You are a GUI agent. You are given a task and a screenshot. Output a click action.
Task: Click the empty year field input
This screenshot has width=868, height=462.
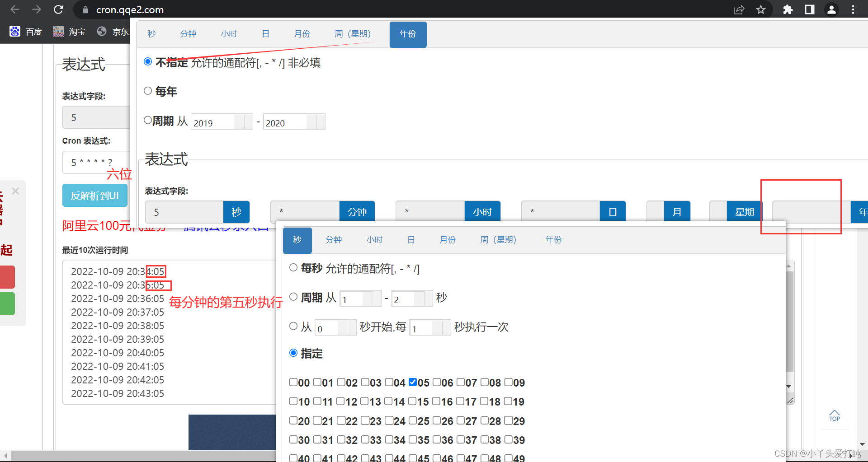click(x=811, y=212)
